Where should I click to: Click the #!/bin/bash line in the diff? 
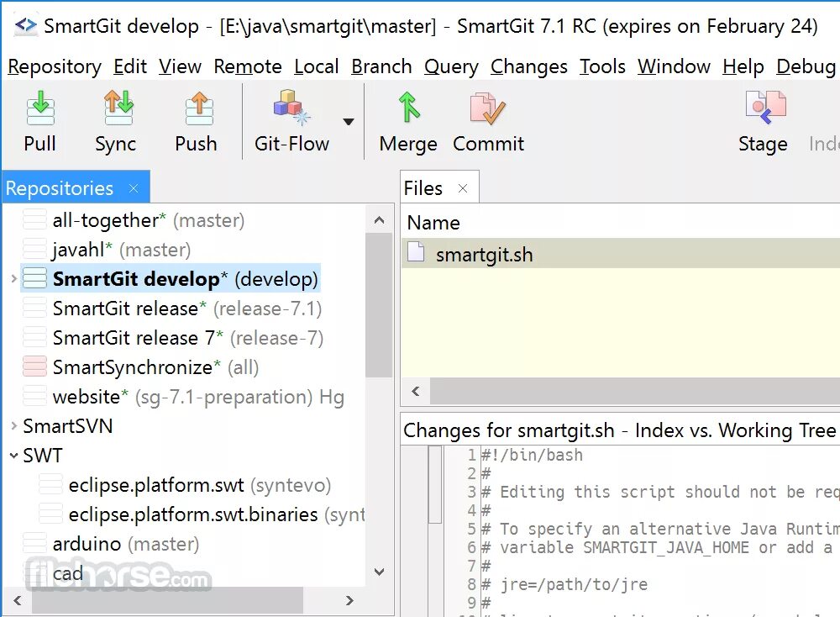point(532,455)
